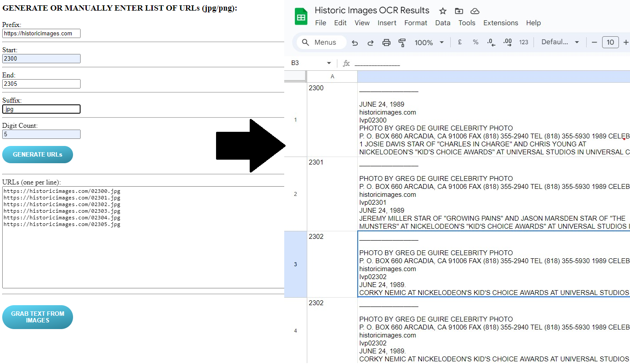Viewport: 630px width, 364px height.
Task: Click the JEREMY MILLER STAR OF GROWING PAINS line
Action: point(492,218)
